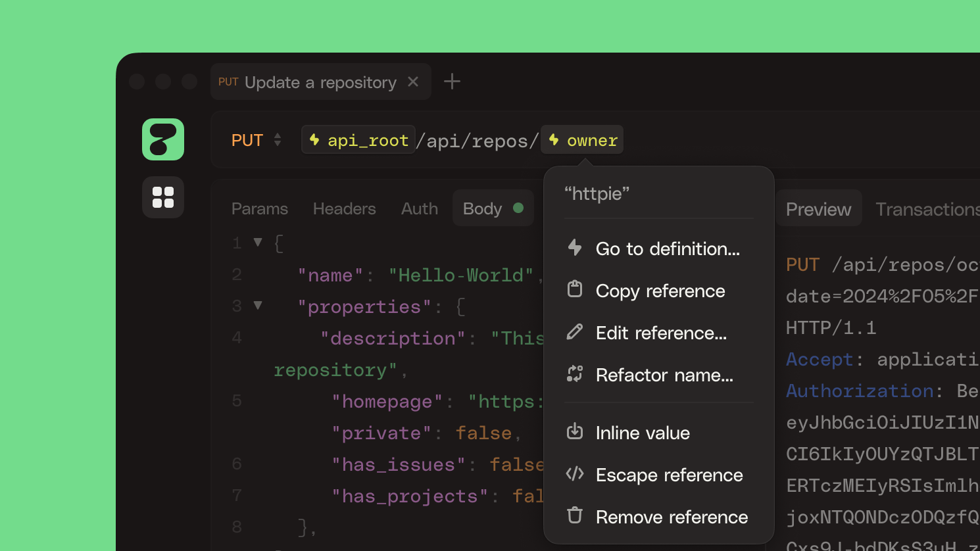This screenshot has width=980, height=551.
Task: Add a new request tab with plus button
Action: [452, 82]
